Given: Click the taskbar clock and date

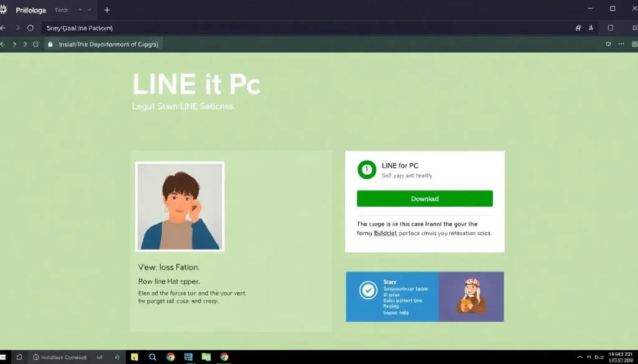Looking at the screenshot, I should pos(621,357).
